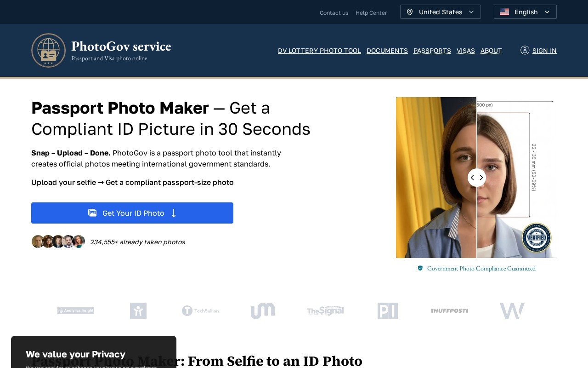Open the Help Center link
The width and height of the screenshot is (588, 368).
[371, 13]
